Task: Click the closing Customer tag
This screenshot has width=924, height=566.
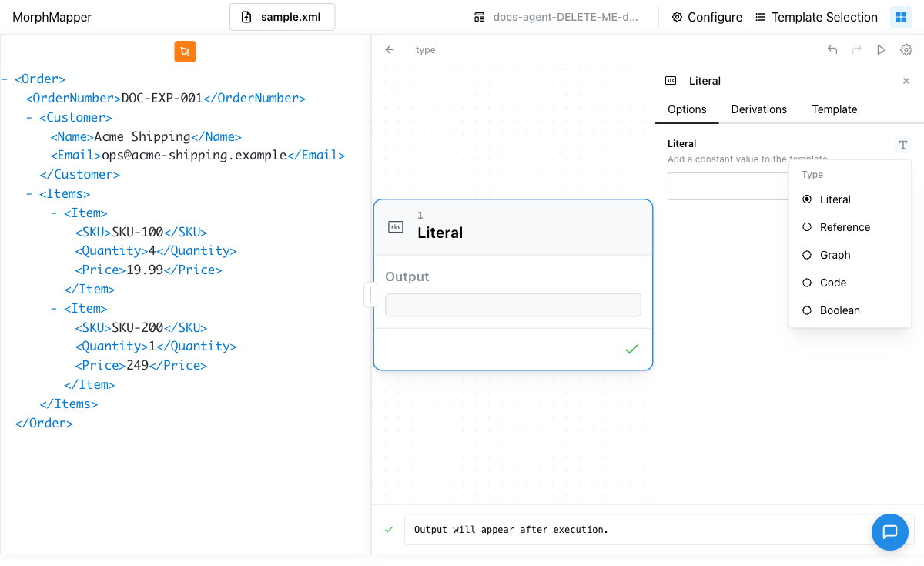Action: point(80,175)
